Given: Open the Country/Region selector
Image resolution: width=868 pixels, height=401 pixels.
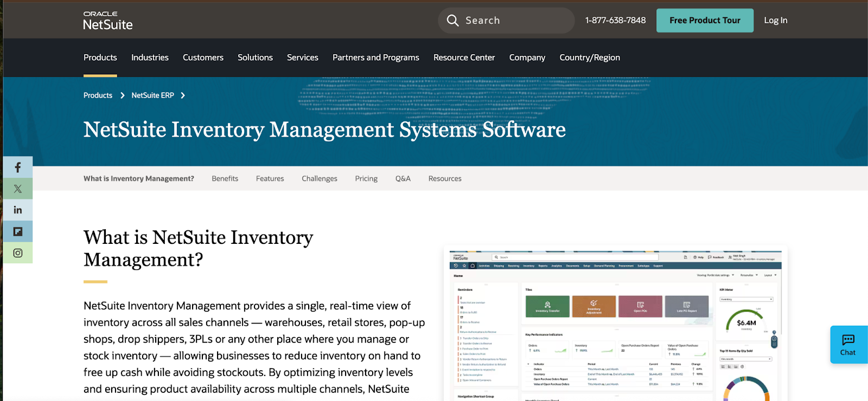Looking at the screenshot, I should (590, 57).
